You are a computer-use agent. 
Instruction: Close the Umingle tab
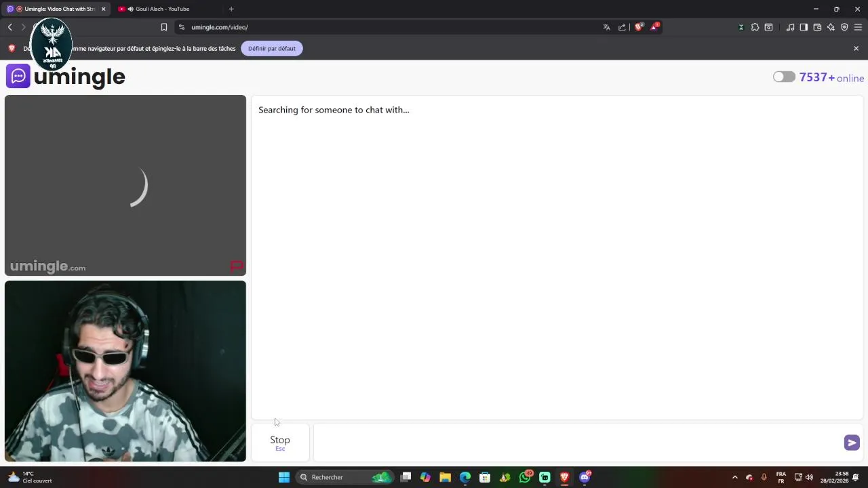click(103, 9)
